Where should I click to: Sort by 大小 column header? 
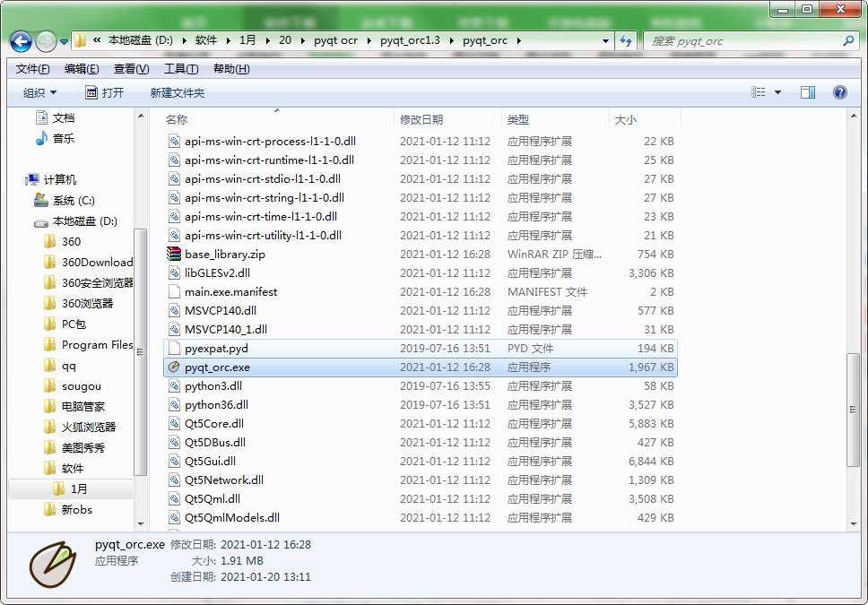(x=626, y=119)
